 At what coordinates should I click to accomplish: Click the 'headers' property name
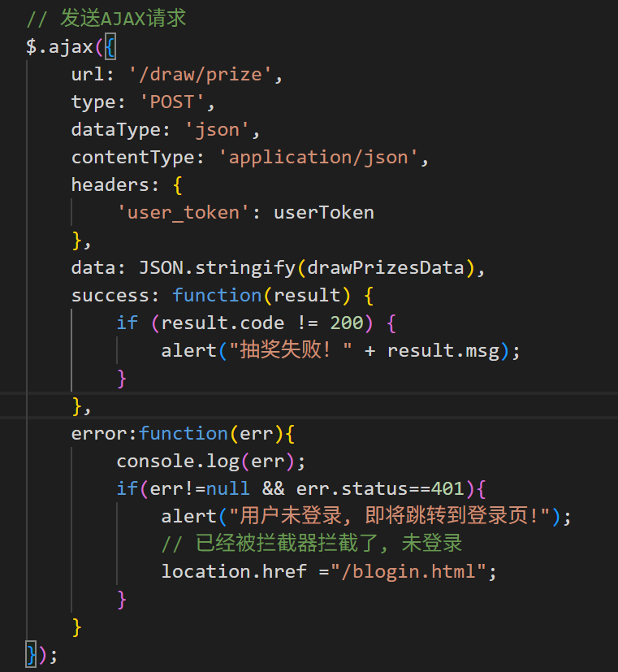[110, 184]
